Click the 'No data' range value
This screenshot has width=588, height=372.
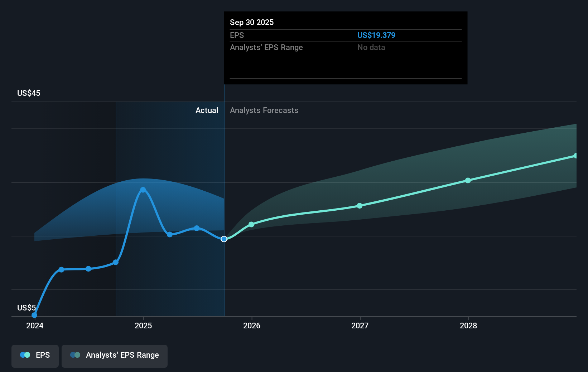pos(371,47)
